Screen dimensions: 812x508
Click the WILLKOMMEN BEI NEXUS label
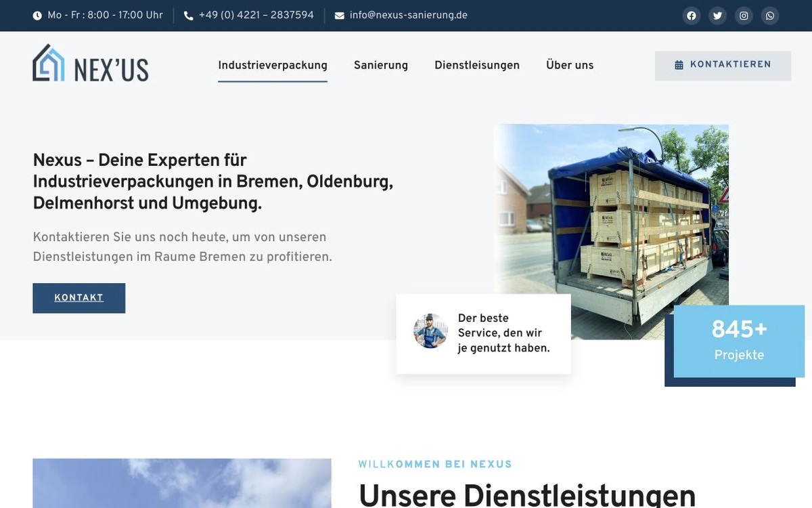[x=435, y=465]
